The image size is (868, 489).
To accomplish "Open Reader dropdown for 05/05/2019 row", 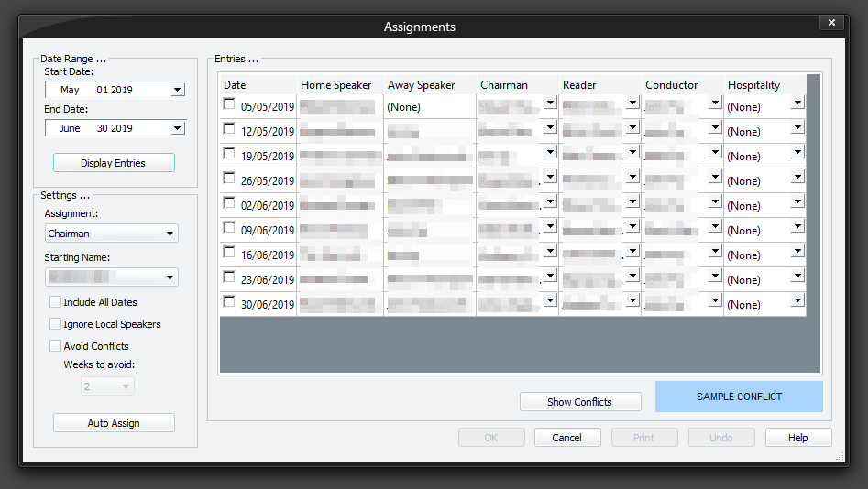I will 632,103.
